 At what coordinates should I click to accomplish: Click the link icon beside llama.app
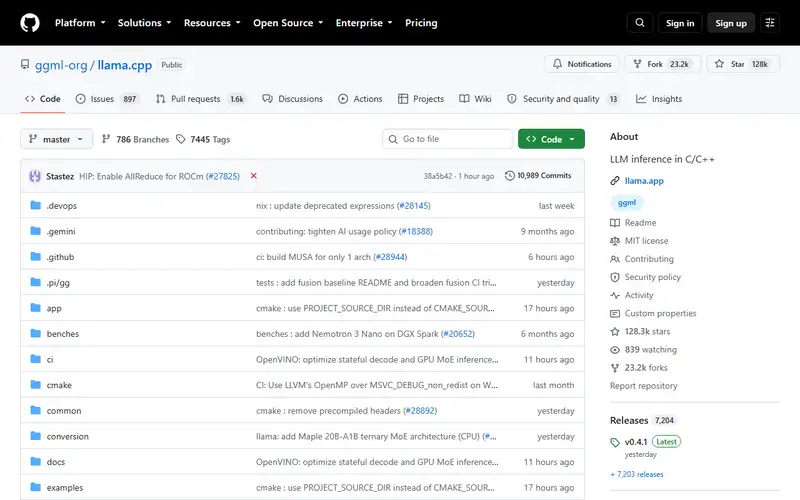coord(615,181)
